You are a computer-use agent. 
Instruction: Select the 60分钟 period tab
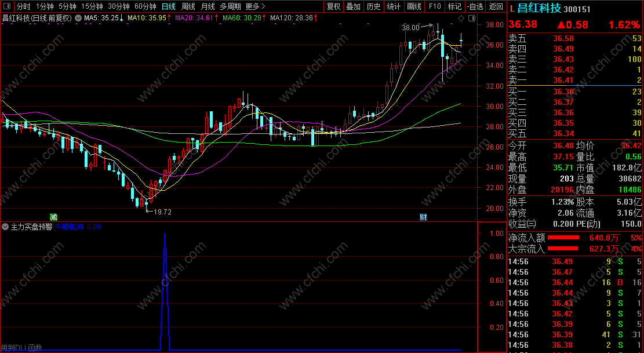[x=145, y=6]
